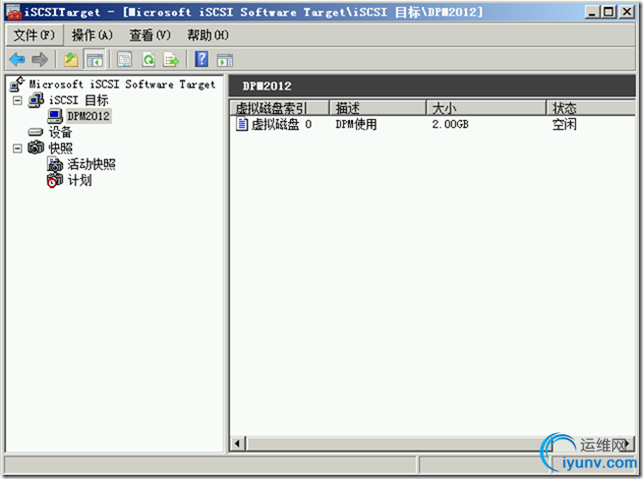This screenshot has width=643, height=479.
Task: Select 快照 label in tree
Action: pos(60,148)
